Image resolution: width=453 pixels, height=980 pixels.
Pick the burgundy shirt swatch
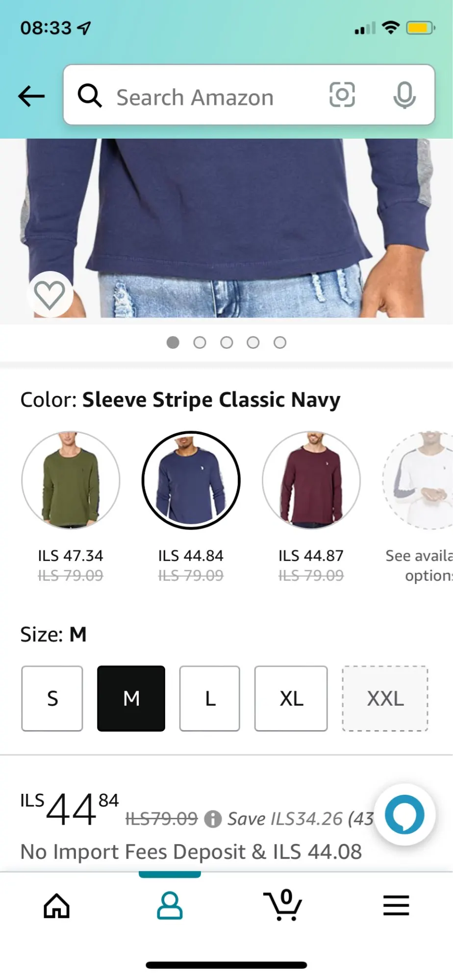[x=311, y=480]
